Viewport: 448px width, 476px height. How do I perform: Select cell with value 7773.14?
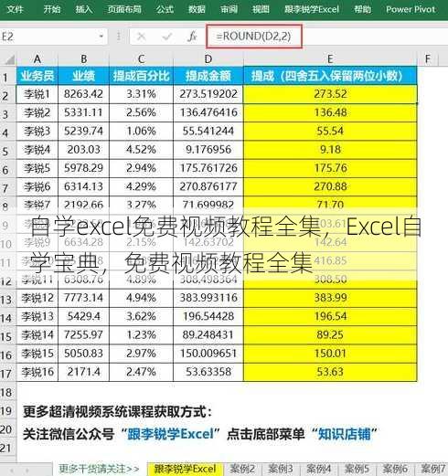(83, 298)
